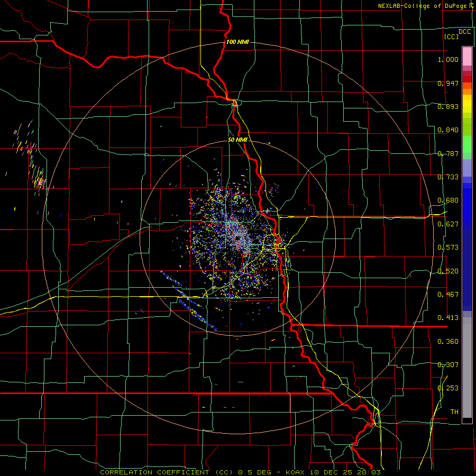
Task: Click the 0.360 value on the color scale
Action: click(x=448, y=342)
